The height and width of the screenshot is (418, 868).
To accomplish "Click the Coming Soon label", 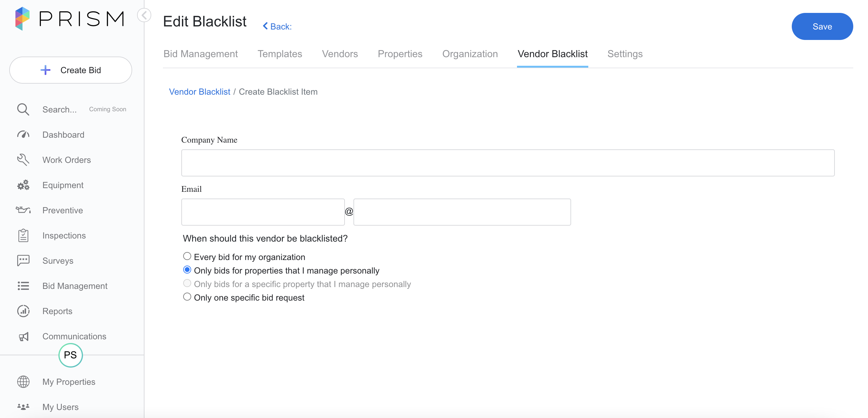I will click(x=108, y=109).
